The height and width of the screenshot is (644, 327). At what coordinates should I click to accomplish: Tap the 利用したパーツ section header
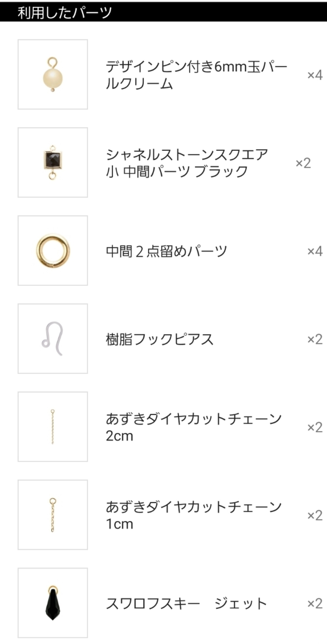pyautogui.click(x=65, y=12)
